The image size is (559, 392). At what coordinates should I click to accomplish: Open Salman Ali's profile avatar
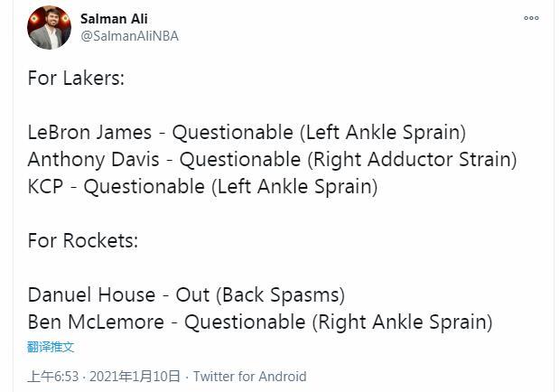pos(49,27)
